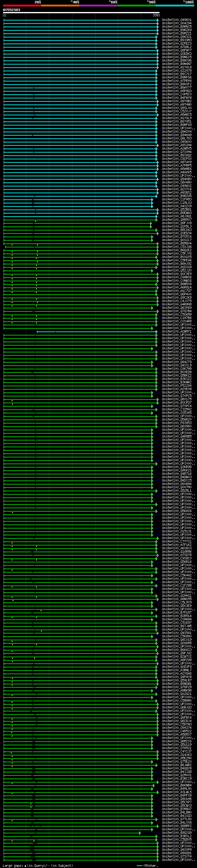Select hit label UniRef100_A1DIG9

click(x=176, y=267)
